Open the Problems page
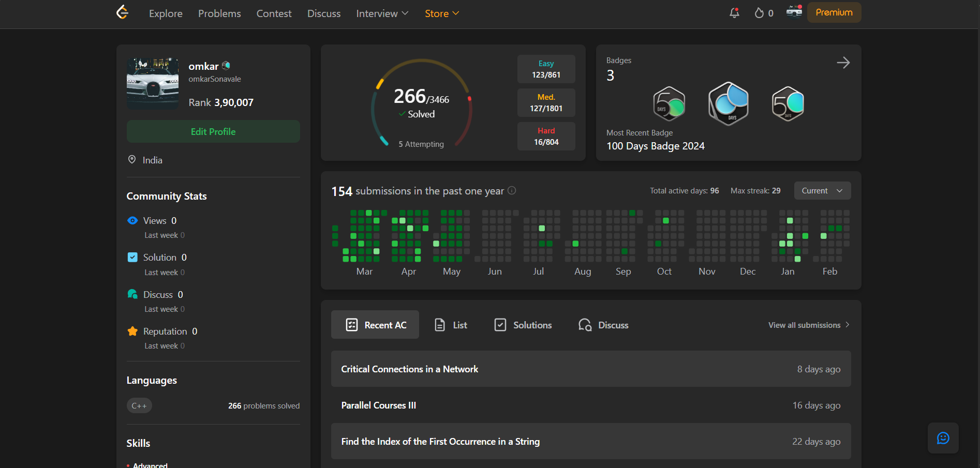980x468 pixels. click(219, 13)
